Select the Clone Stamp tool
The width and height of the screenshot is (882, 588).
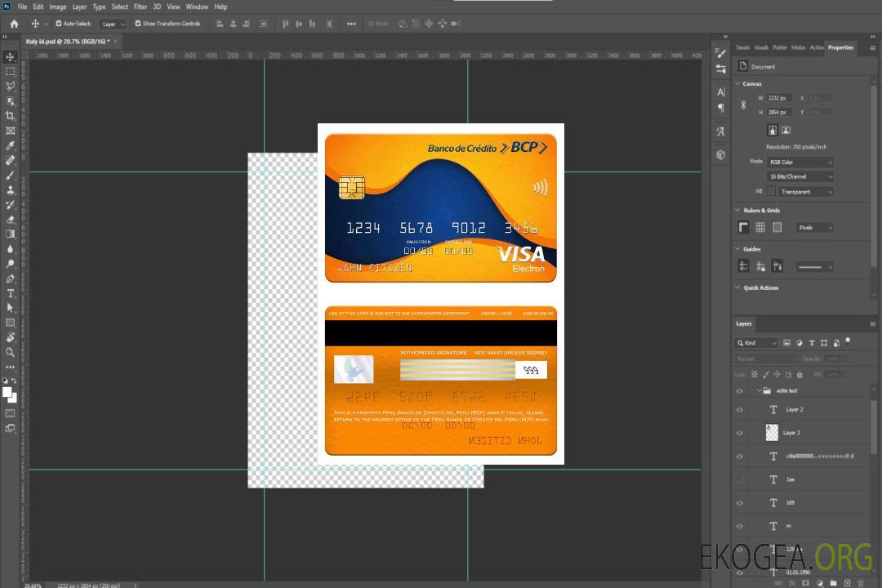click(x=10, y=190)
